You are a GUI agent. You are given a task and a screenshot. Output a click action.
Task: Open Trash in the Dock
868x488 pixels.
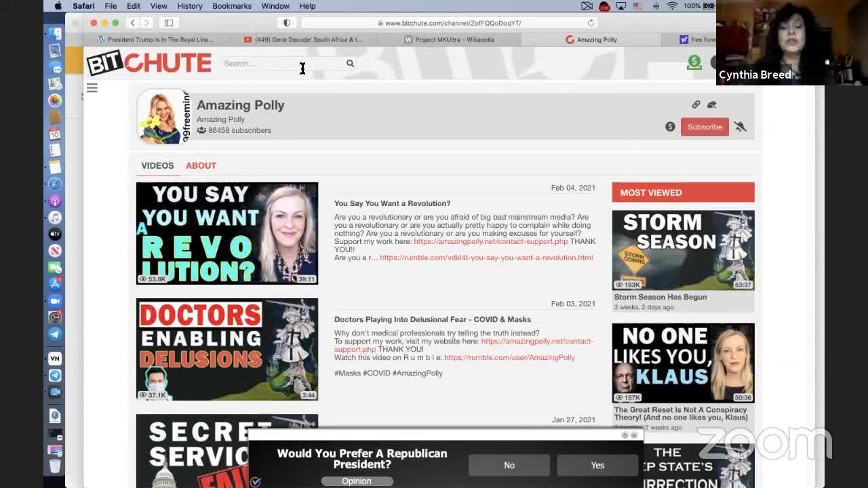coord(55,466)
